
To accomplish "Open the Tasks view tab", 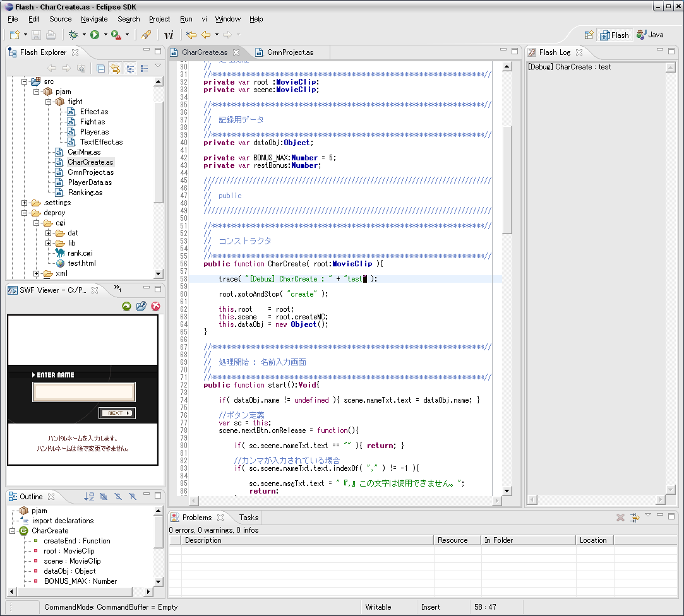I will point(248,518).
